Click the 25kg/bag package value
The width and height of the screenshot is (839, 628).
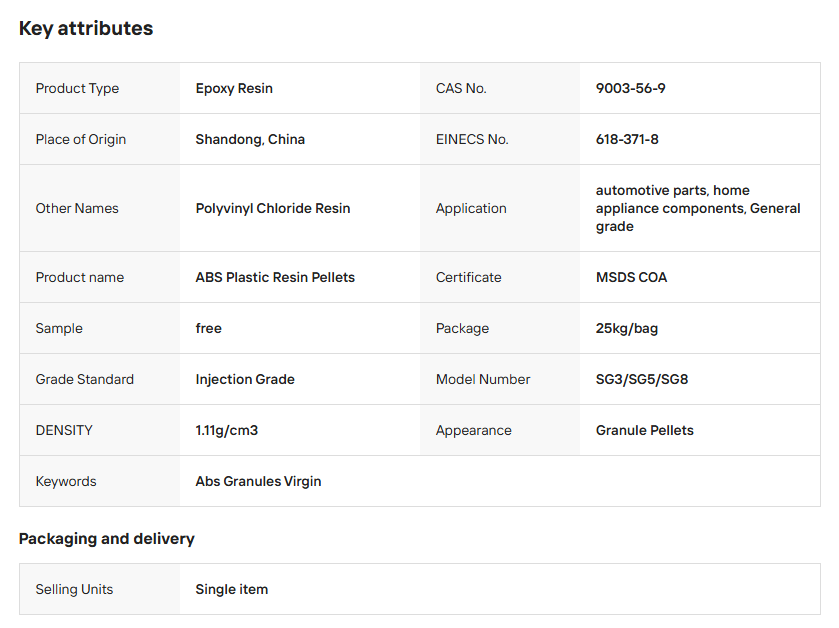click(x=627, y=328)
